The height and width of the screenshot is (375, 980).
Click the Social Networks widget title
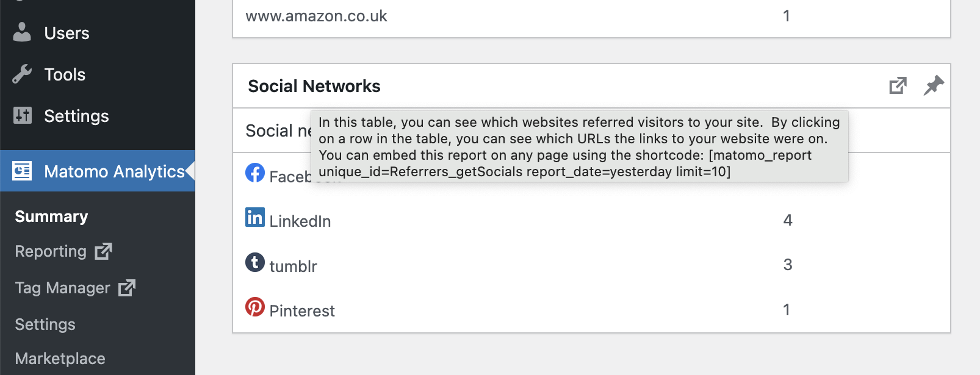pos(314,86)
